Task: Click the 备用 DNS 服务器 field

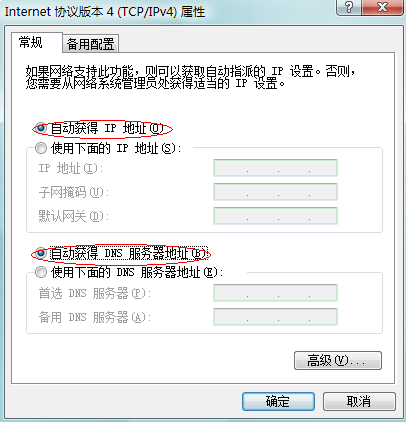Action: 275,317
